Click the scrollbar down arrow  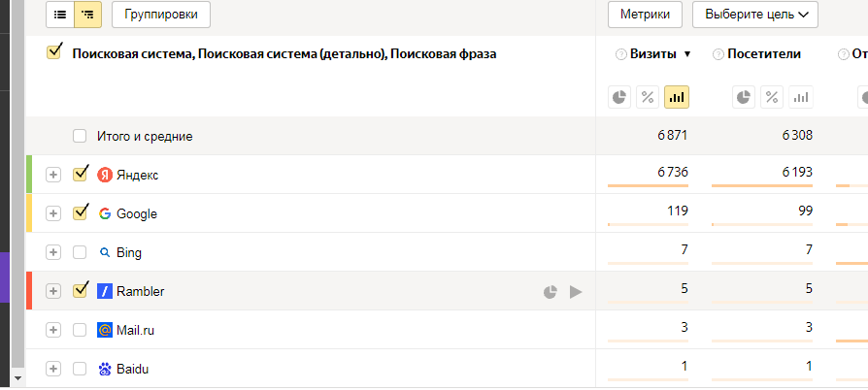click(x=17, y=378)
